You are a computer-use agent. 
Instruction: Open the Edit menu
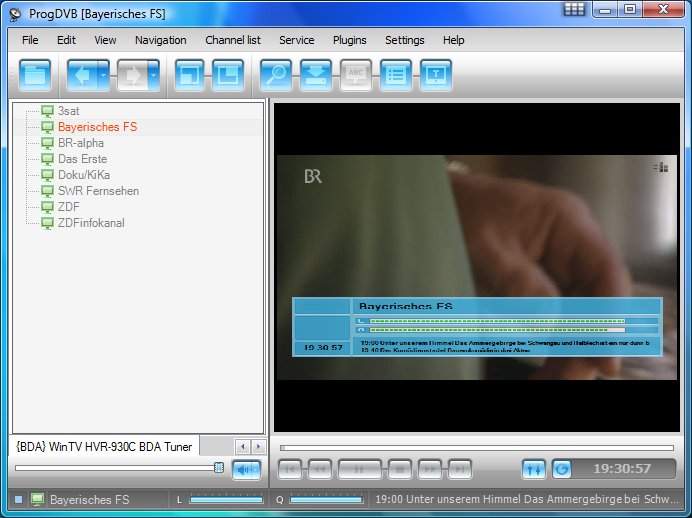coord(66,40)
